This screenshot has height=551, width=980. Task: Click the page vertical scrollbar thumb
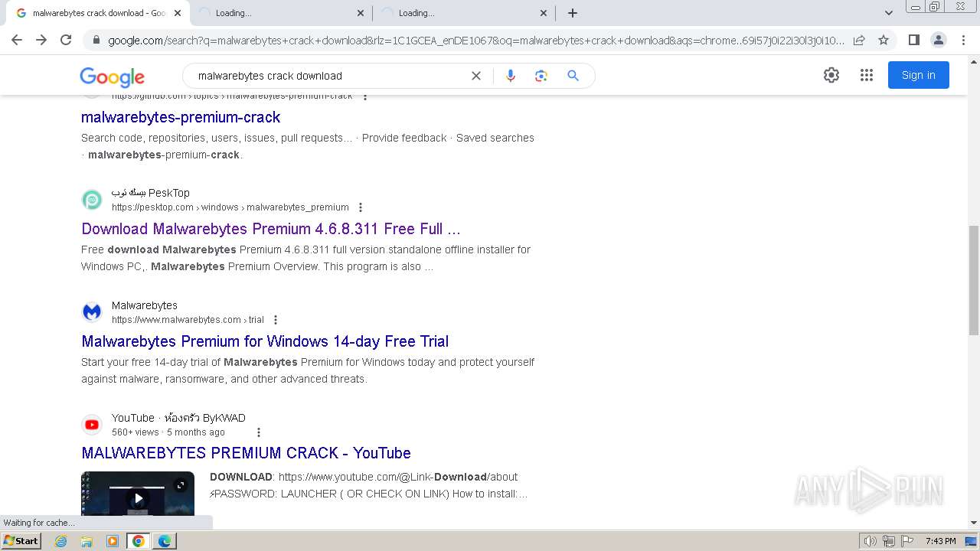coord(974,280)
